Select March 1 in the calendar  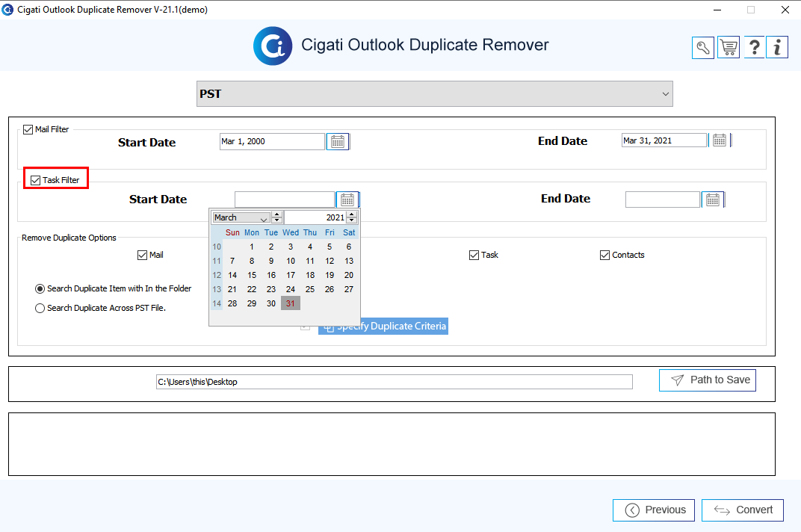point(252,247)
